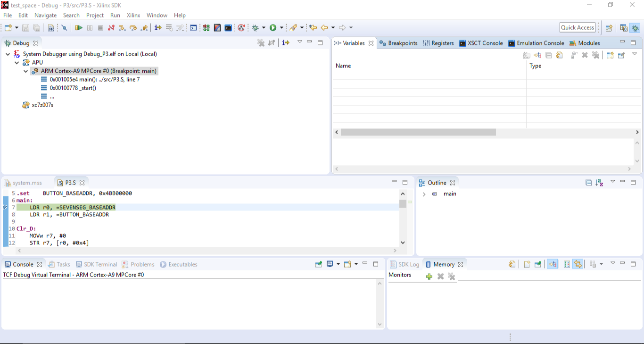Open the File menu
The height and width of the screenshot is (344, 644).
[x=8, y=15]
